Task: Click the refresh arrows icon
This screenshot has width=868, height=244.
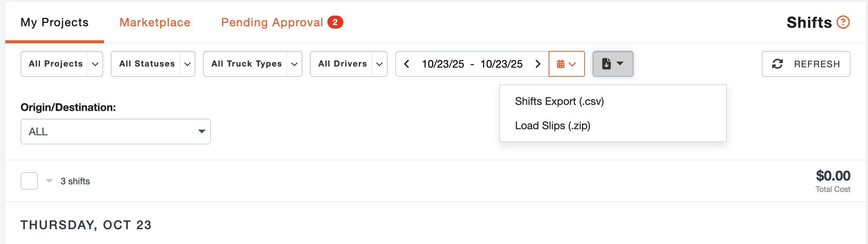Action: 777,64
